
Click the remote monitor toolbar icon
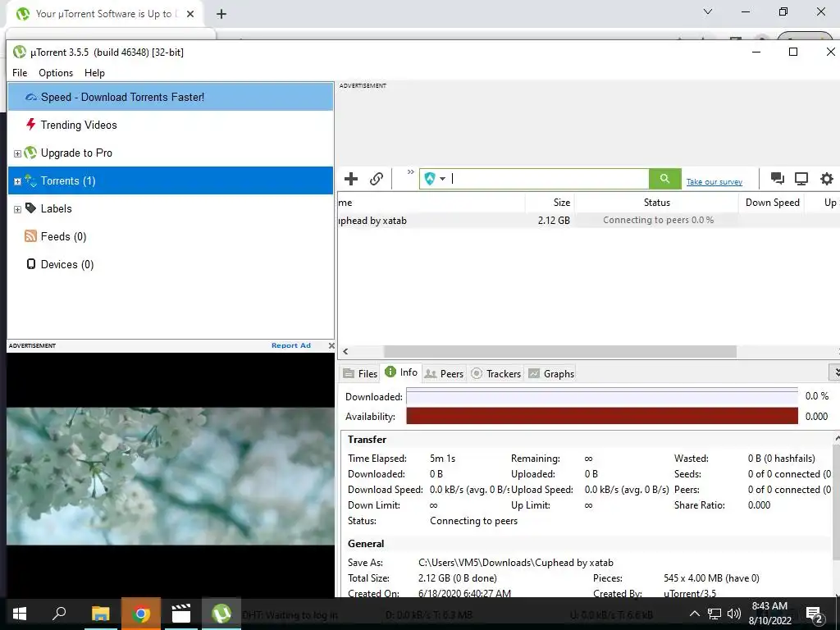click(801, 179)
